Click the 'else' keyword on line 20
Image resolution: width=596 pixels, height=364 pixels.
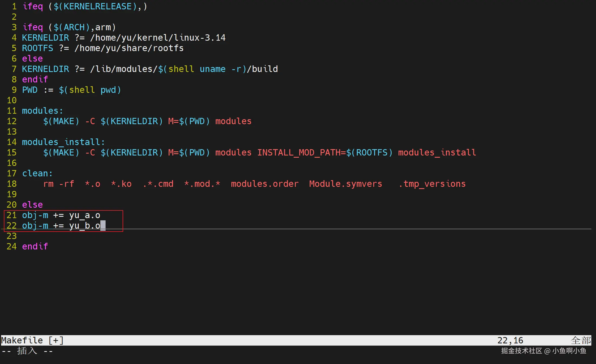(32, 205)
